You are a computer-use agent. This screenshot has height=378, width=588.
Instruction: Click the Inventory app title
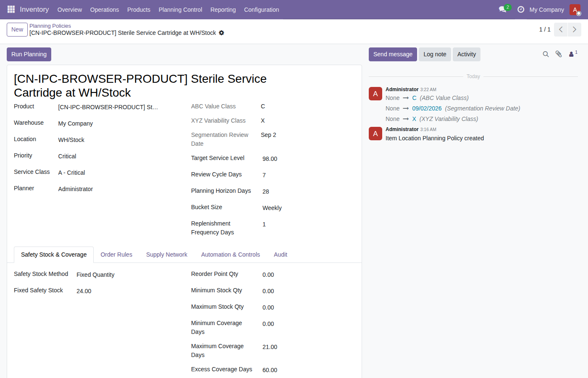(34, 9)
